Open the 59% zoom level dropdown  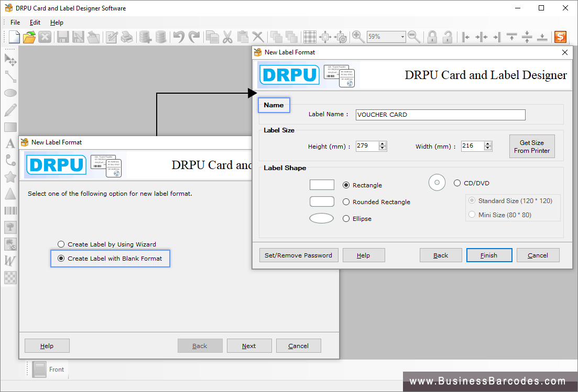(402, 37)
